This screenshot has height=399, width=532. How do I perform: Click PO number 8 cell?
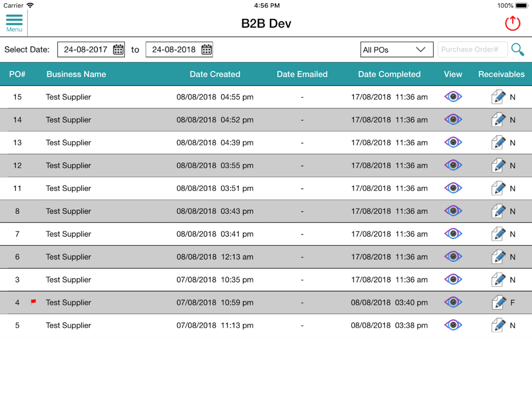coord(18,211)
